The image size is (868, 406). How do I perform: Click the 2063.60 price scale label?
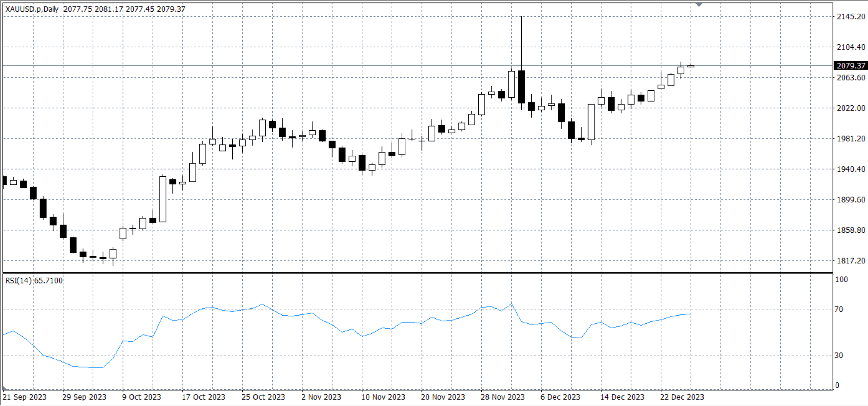coord(851,78)
